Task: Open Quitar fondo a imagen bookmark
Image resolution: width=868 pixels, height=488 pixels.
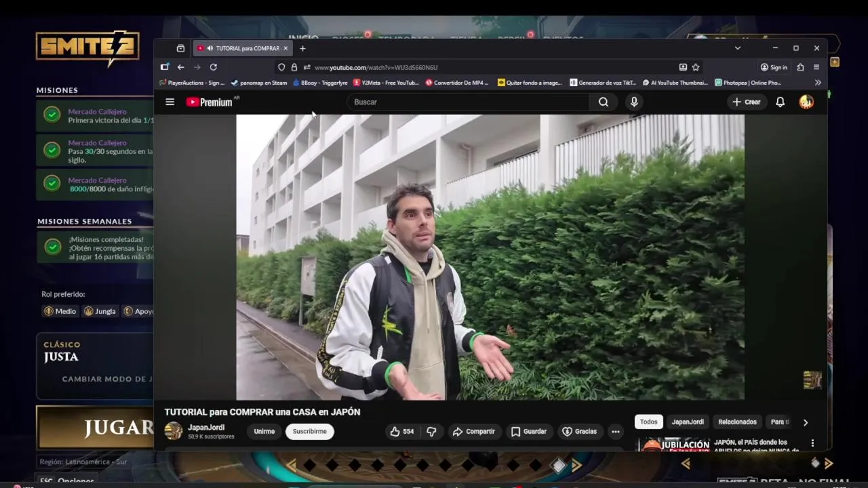Action: (530, 83)
